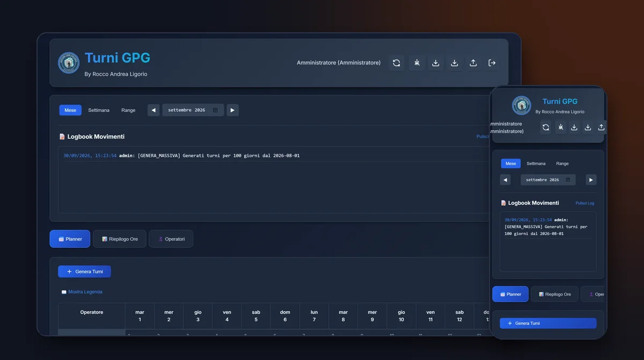Open Riepilogo Ore tab in phone view
This screenshot has height=360, width=644.
point(554,294)
